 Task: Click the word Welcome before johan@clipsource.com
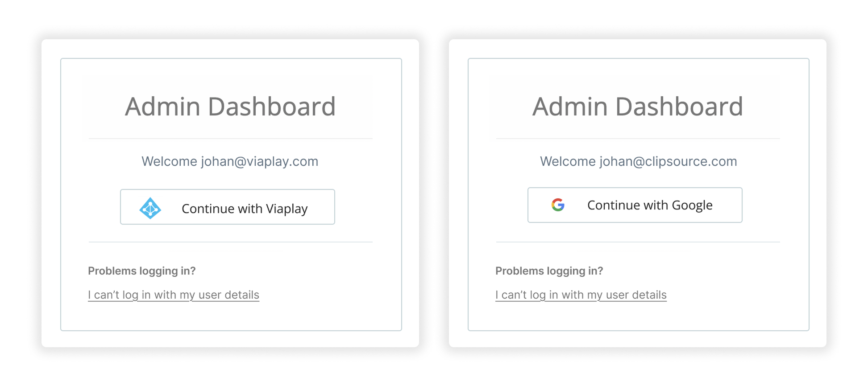[x=568, y=161]
